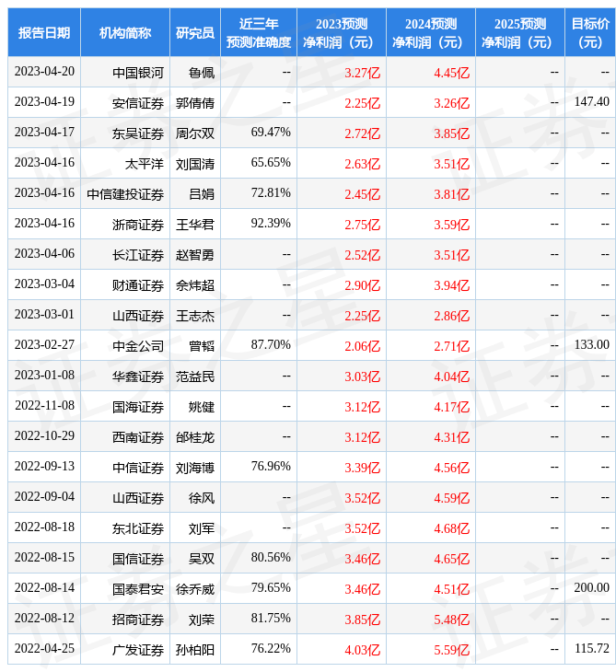Click the 4.45亿 profit forecast
The image size is (616, 672).
click(x=451, y=73)
